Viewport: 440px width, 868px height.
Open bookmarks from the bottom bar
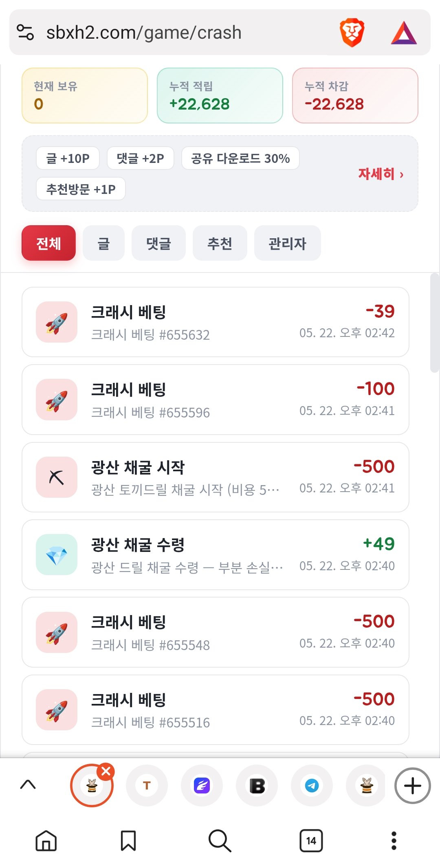tap(128, 841)
